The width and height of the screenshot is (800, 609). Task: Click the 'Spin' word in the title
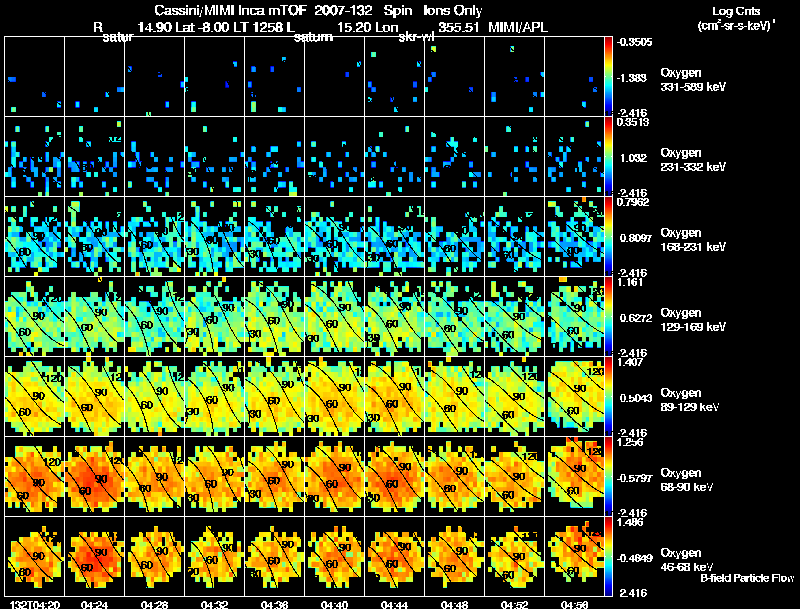click(x=397, y=11)
